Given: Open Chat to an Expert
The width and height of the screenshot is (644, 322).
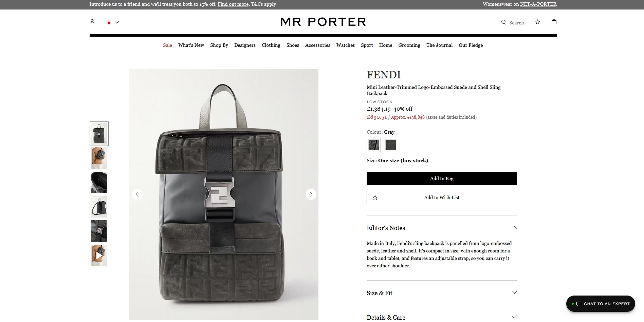Looking at the screenshot, I should point(601,304).
